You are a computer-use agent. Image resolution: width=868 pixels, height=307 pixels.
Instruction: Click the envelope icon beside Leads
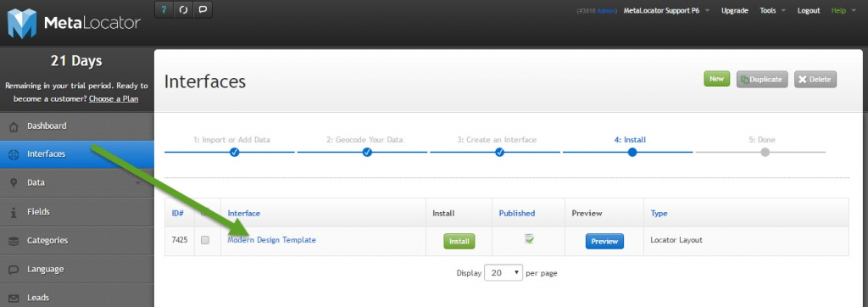(x=14, y=299)
